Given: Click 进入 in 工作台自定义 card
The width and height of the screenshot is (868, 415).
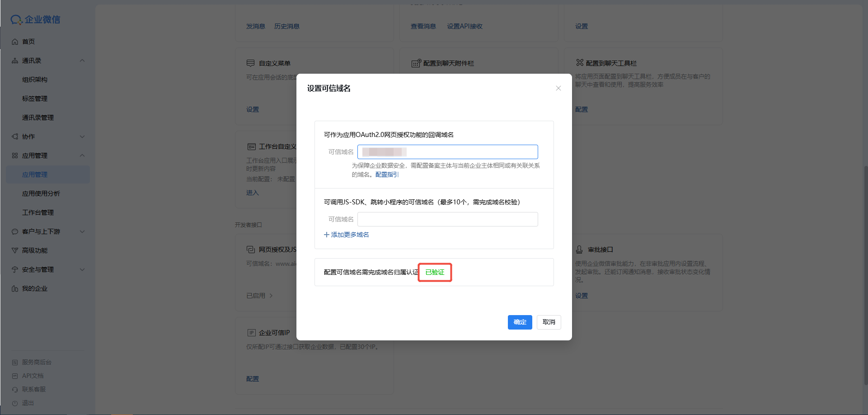Looking at the screenshot, I should click(x=253, y=193).
